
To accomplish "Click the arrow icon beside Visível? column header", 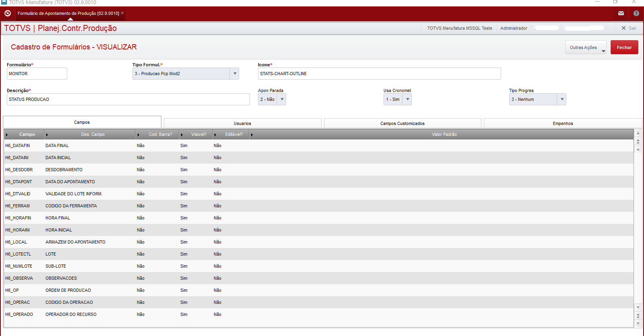I will pyautogui.click(x=182, y=135).
